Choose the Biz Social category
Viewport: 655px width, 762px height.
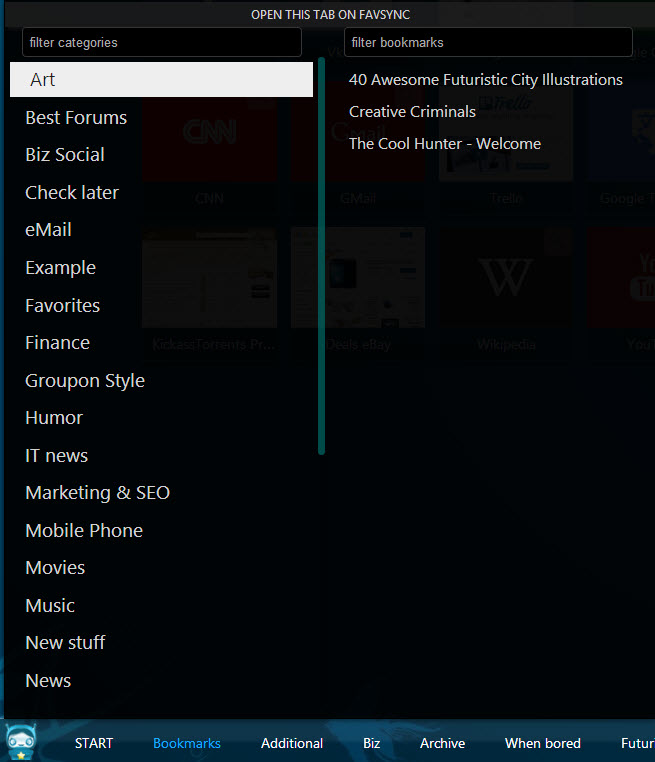[x=65, y=155]
